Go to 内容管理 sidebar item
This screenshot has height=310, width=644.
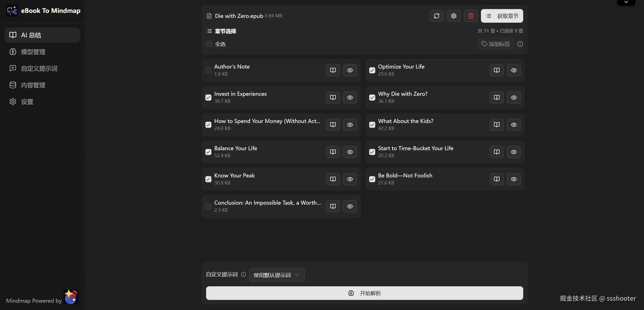pos(33,85)
